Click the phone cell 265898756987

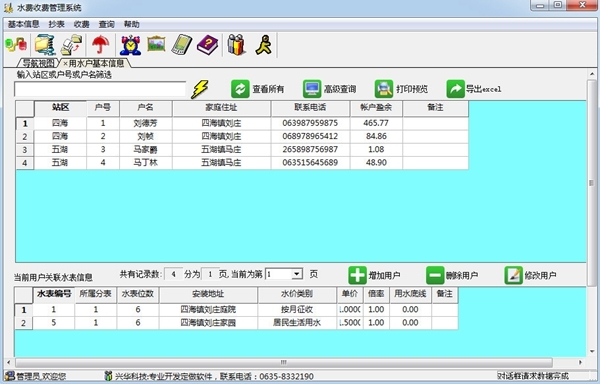310,150
